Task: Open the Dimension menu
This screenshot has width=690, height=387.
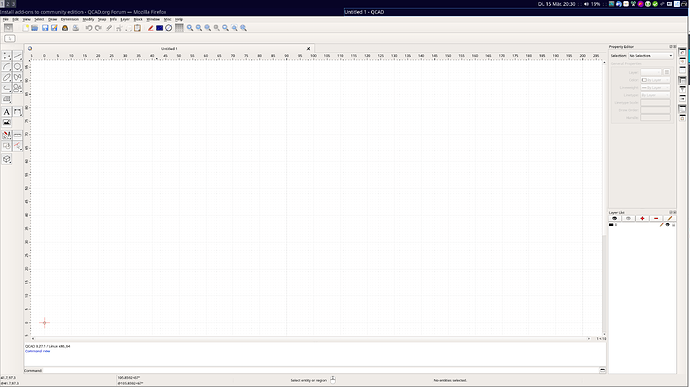Action: (70, 19)
